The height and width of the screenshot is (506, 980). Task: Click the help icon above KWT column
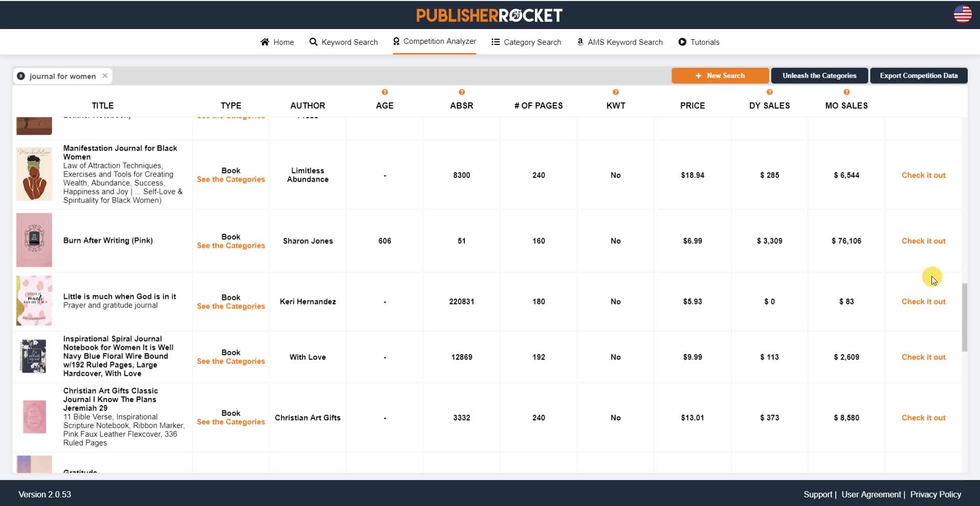point(616,92)
